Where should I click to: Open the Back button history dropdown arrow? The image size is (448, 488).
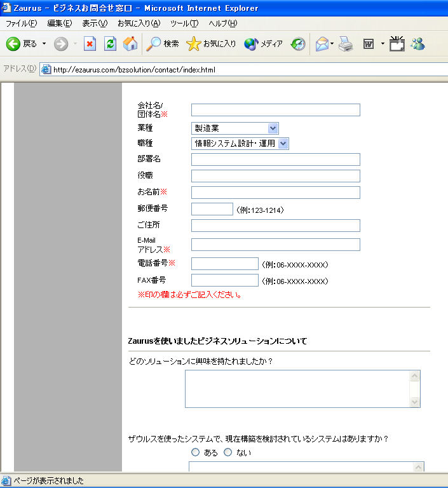pyautogui.click(x=44, y=44)
